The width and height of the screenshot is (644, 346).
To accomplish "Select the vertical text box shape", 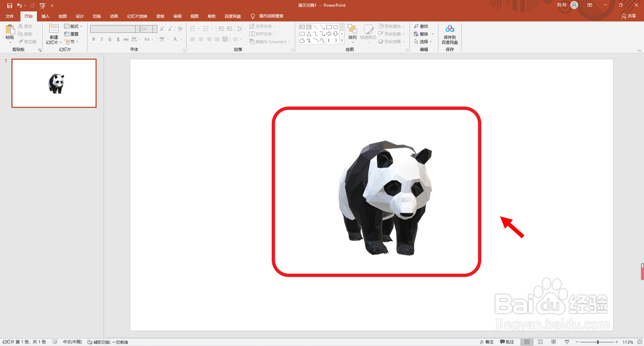I will pyautogui.click(x=309, y=27).
